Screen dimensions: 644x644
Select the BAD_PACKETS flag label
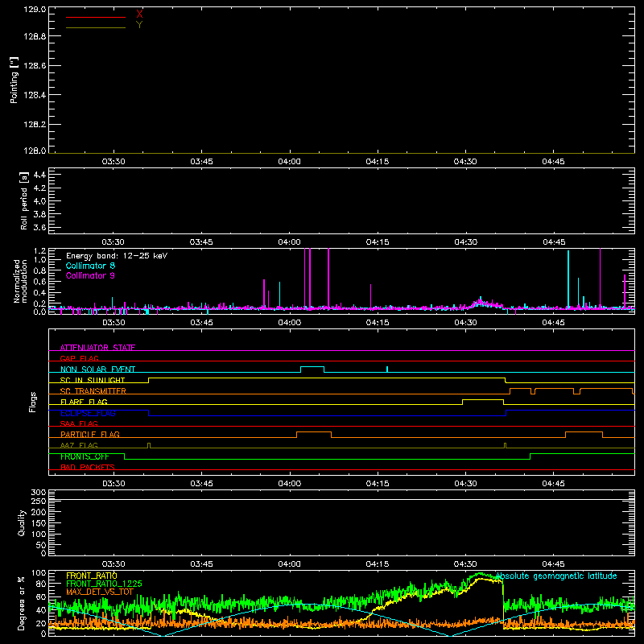coord(88,467)
